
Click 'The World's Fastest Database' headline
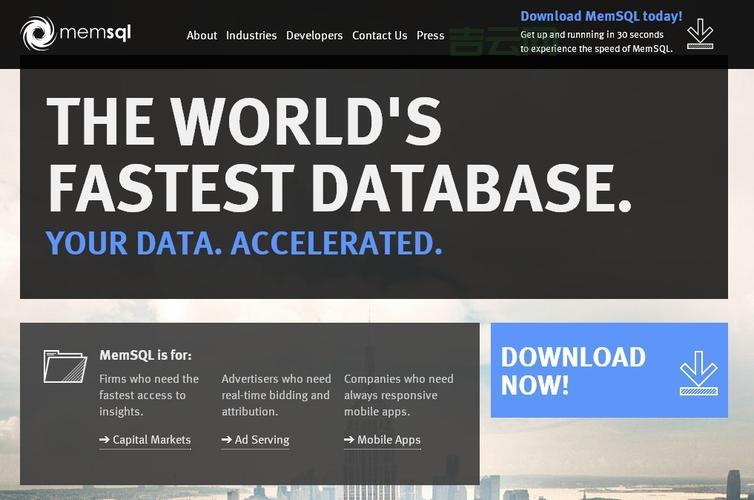pyautogui.click(x=338, y=154)
